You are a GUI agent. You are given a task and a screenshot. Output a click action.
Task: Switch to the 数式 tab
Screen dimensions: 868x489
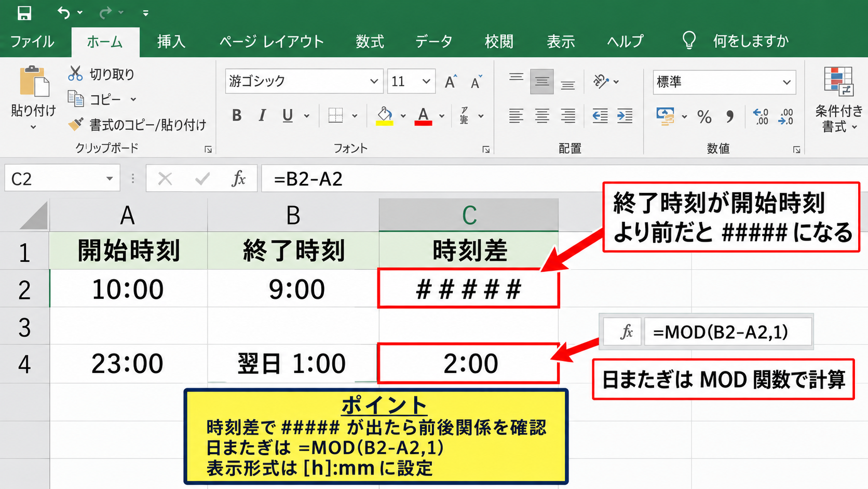click(x=370, y=41)
